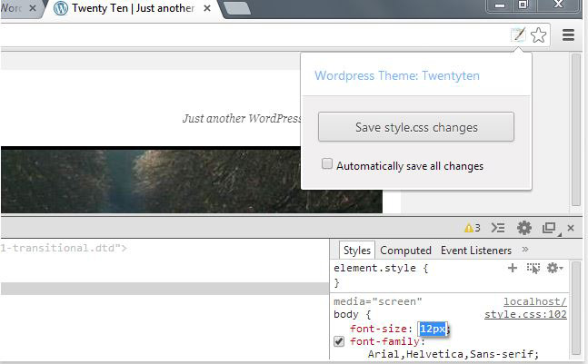Click the Styles pane scrollbar
This screenshot has height=364, width=588.
575,308
